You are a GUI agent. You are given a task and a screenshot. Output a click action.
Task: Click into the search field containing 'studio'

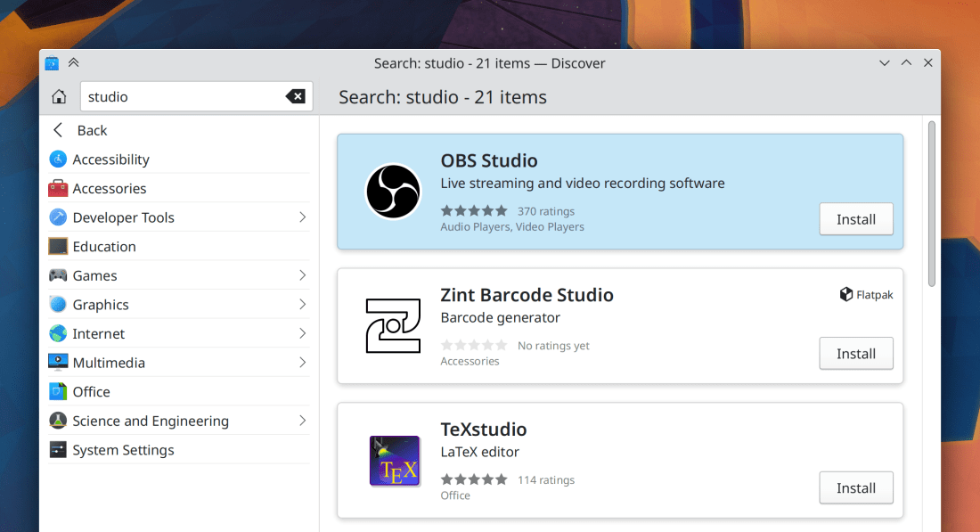(178, 97)
